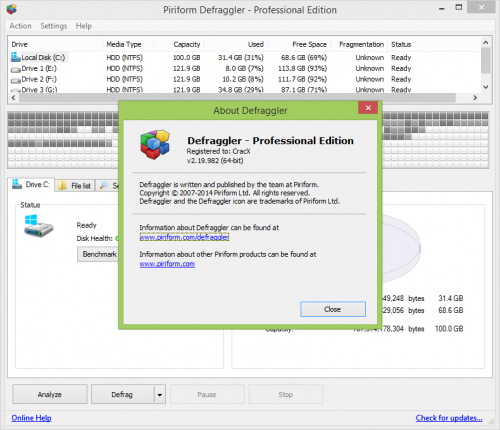
Task: Click drive list scroll up arrow
Action: pos(486,42)
